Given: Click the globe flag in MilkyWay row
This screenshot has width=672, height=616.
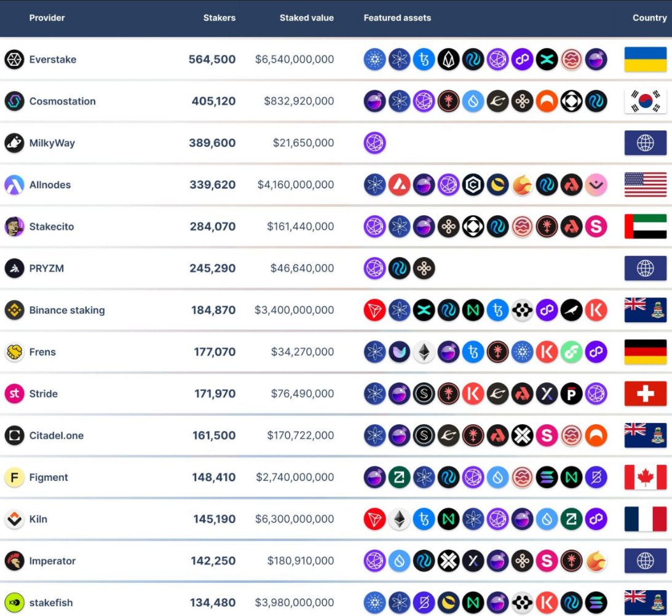Looking at the screenshot, I should coord(646,143).
